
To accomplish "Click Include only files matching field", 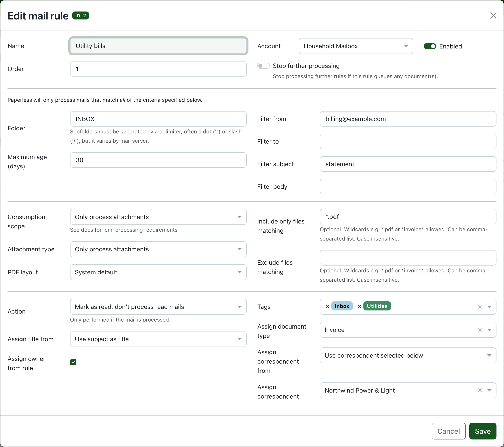I will (x=408, y=217).
